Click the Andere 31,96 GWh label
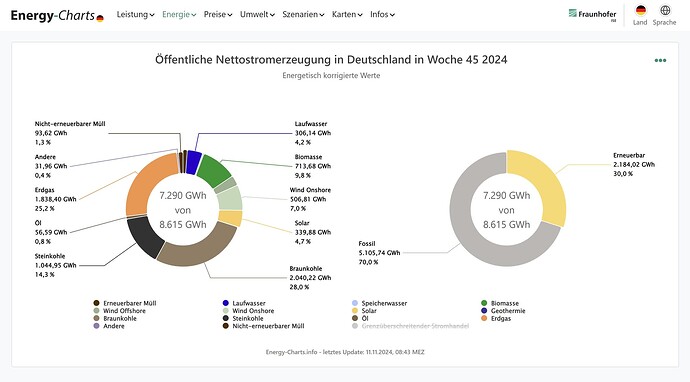Viewport: 690px width, 382px height. click(x=51, y=166)
